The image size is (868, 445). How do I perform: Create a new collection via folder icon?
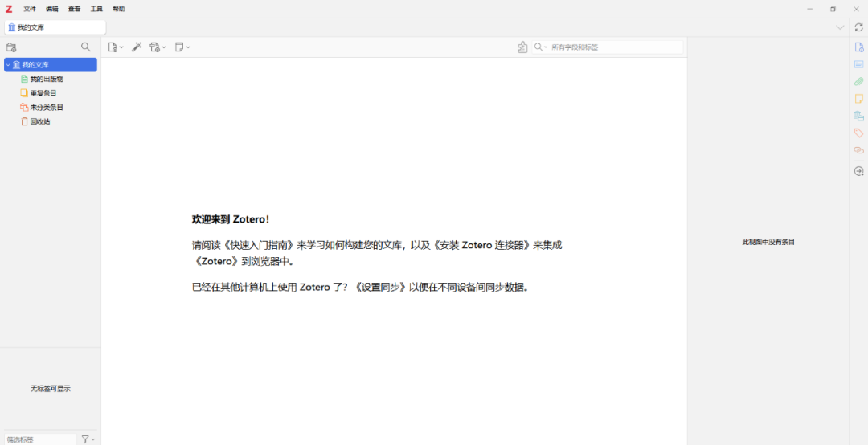point(11,47)
